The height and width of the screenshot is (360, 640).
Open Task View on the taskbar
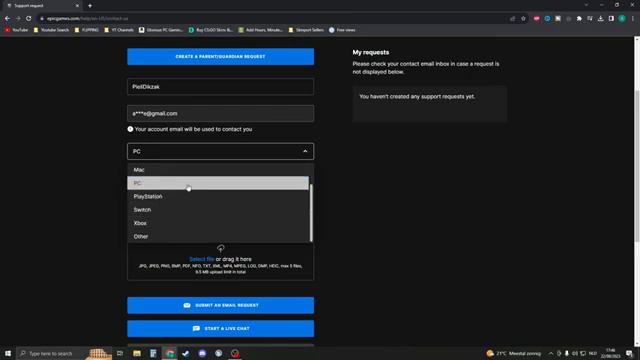tap(120, 353)
